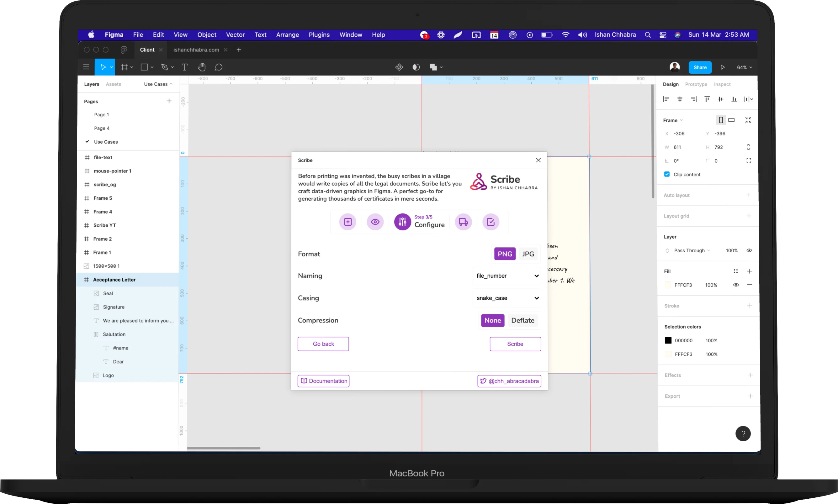Viewport: 838px width, 504px height.
Task: Click the Present play icon
Action: point(723,67)
